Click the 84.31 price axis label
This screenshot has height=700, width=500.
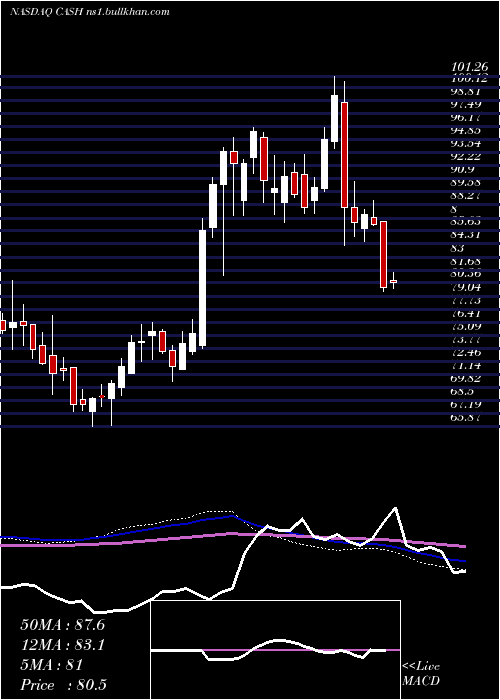tap(467, 234)
